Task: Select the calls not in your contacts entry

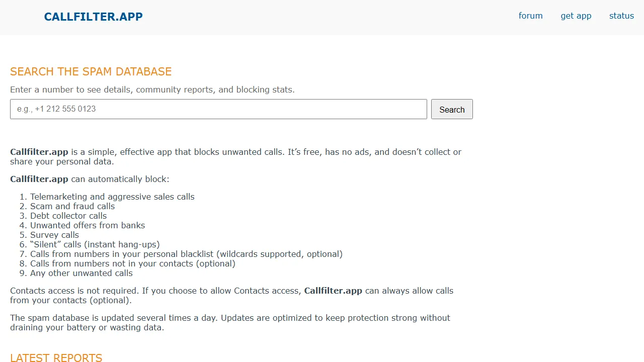Action: point(133,263)
